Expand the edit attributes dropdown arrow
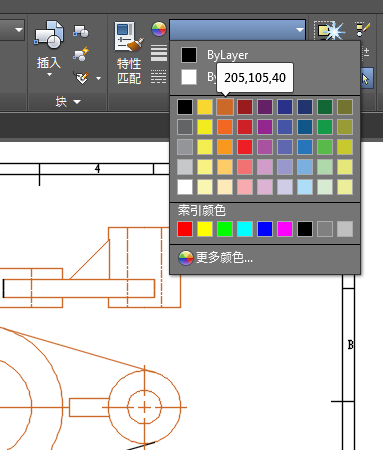383x450 pixels. (98, 79)
